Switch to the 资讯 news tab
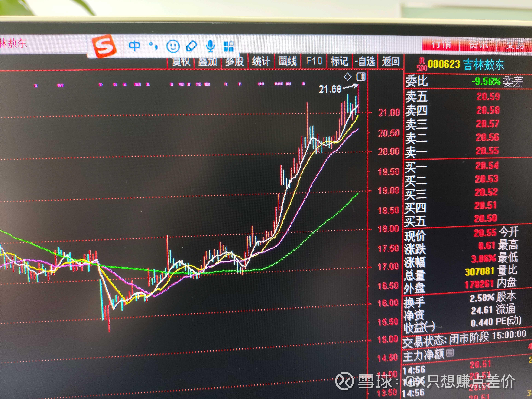This screenshot has height=399, width=532. pyautogui.click(x=478, y=45)
